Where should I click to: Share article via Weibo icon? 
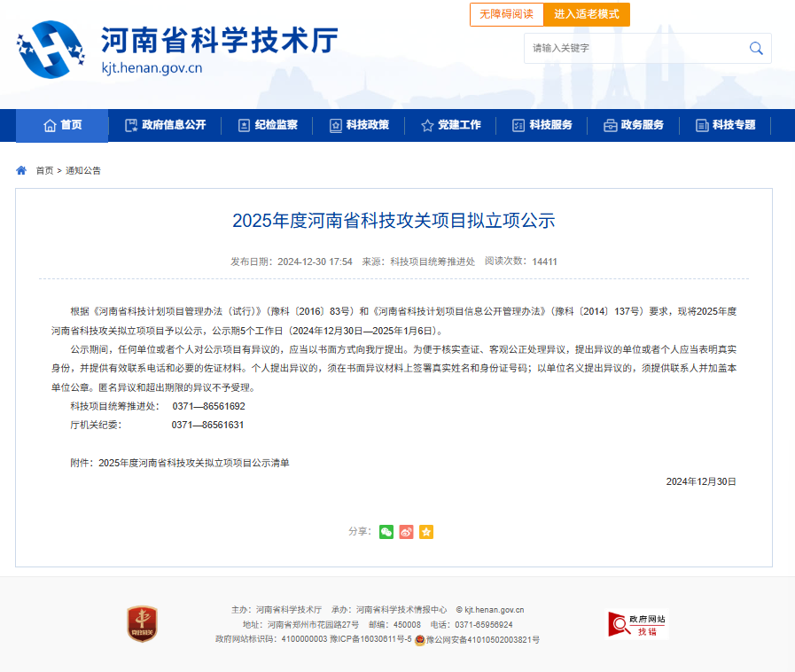point(406,532)
